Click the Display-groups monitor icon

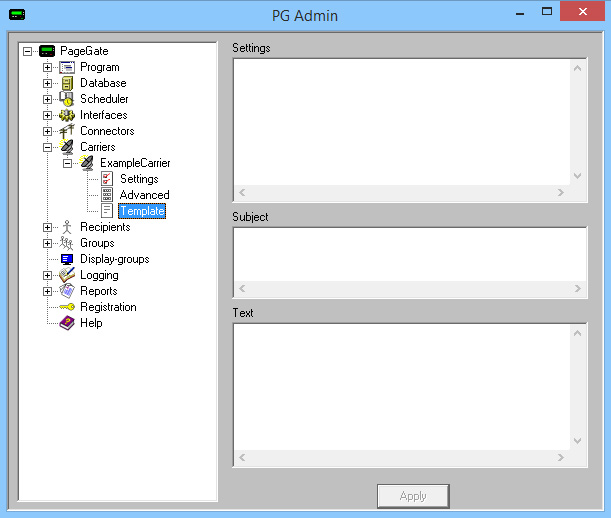pyautogui.click(x=67, y=259)
